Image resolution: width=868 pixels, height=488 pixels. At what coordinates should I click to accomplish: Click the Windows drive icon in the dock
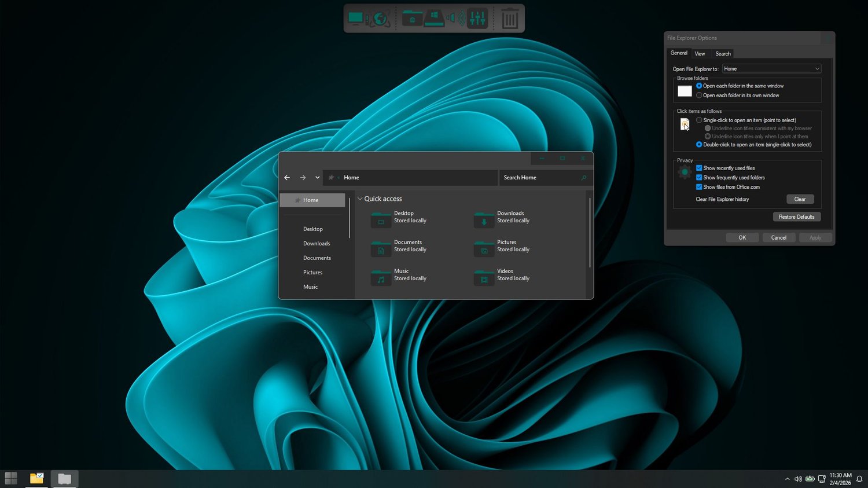pyautogui.click(x=433, y=19)
